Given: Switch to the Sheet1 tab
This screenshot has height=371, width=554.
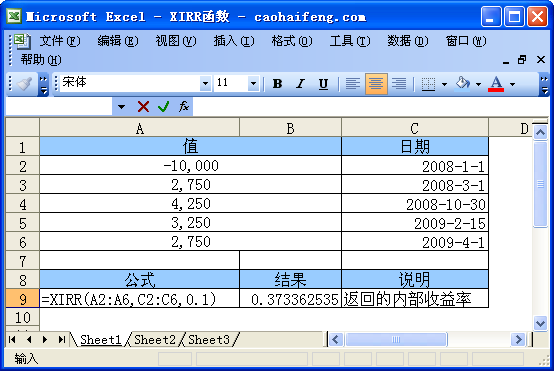Looking at the screenshot, I should click(x=100, y=340).
